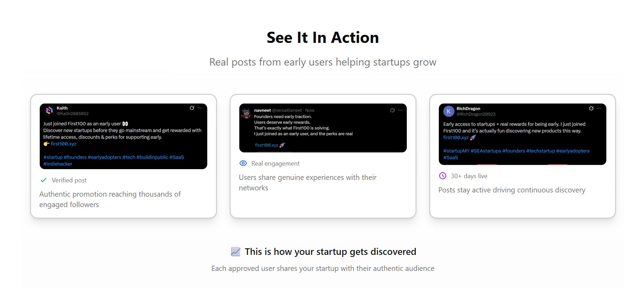Click the RichDragon username in the post
Image resolution: width=644 pixels, height=288 pixels.
click(x=468, y=108)
